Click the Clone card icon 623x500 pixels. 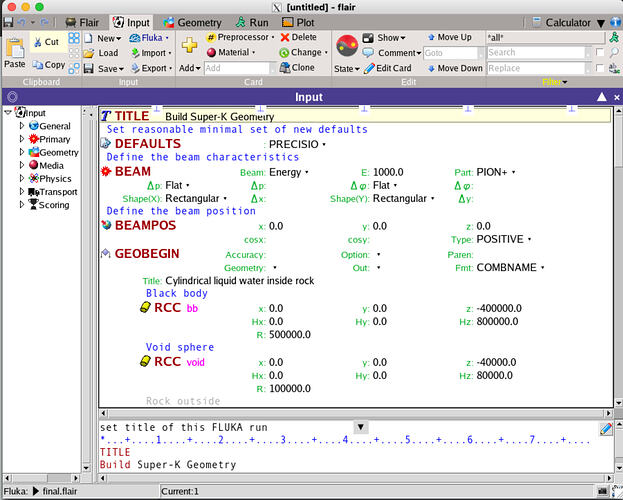coord(285,68)
